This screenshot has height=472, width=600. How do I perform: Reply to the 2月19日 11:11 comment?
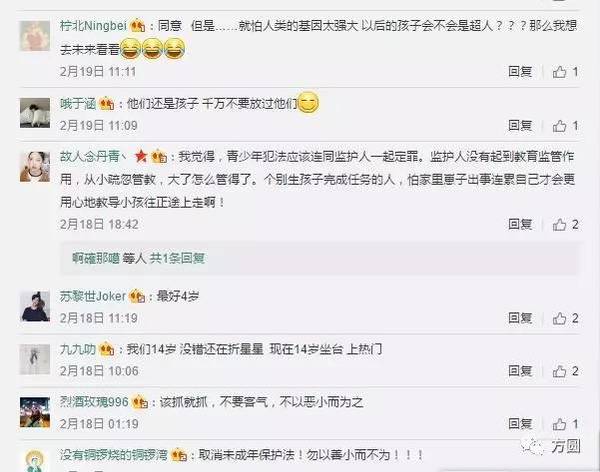tap(520, 72)
